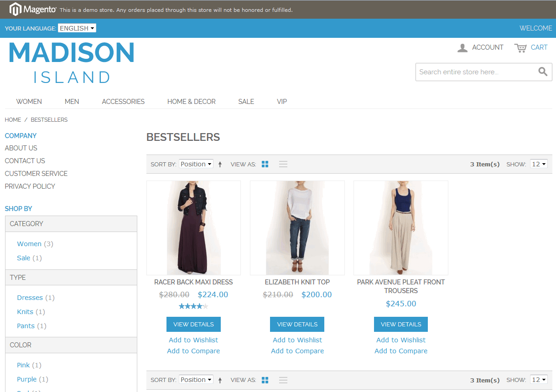Filter by Sale category
Image resolution: width=556 pixels, height=392 pixels.
click(24, 258)
